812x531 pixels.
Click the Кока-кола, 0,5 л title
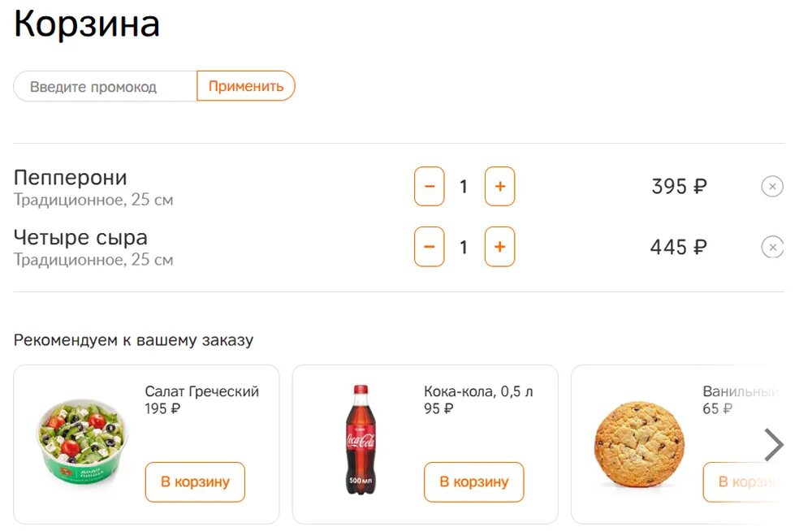click(x=478, y=391)
